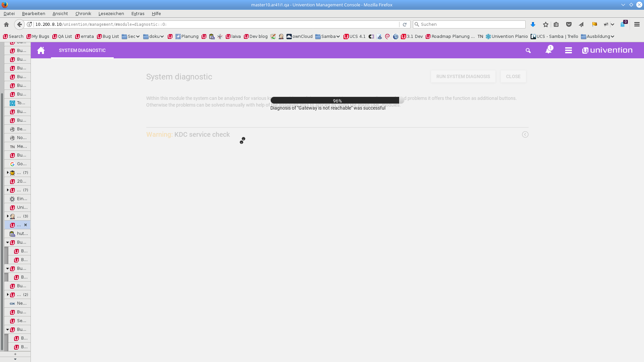Open the Firefox hamburger menu
Viewport: 644px width, 362px height.
point(637,24)
